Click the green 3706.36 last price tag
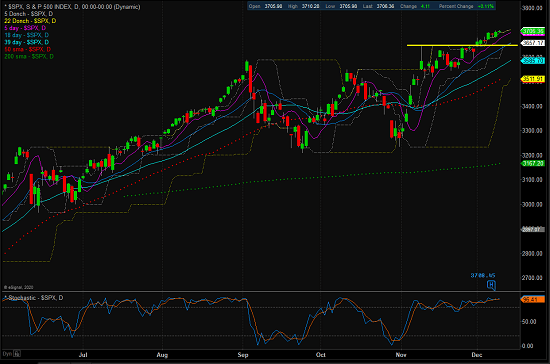The width and height of the screenshot is (550, 364). (x=533, y=31)
